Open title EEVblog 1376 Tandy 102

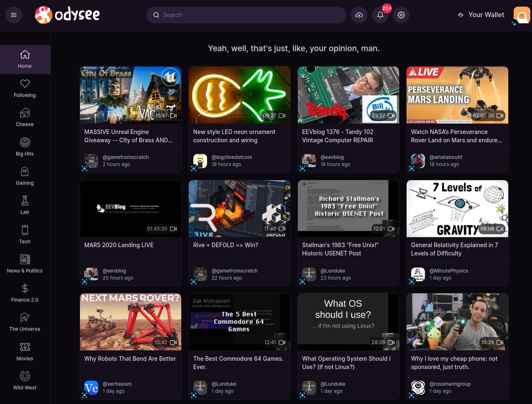point(338,136)
